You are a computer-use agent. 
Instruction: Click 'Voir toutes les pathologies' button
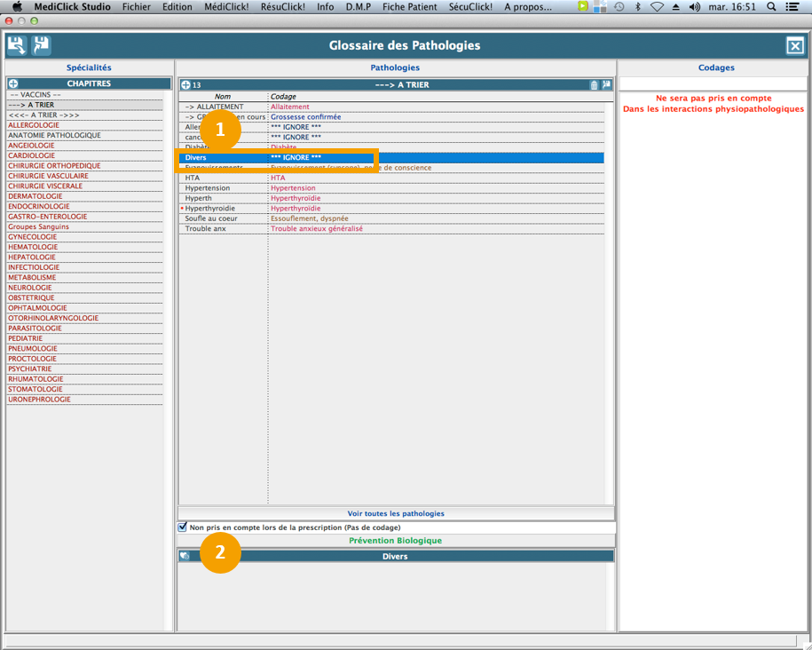[396, 513]
